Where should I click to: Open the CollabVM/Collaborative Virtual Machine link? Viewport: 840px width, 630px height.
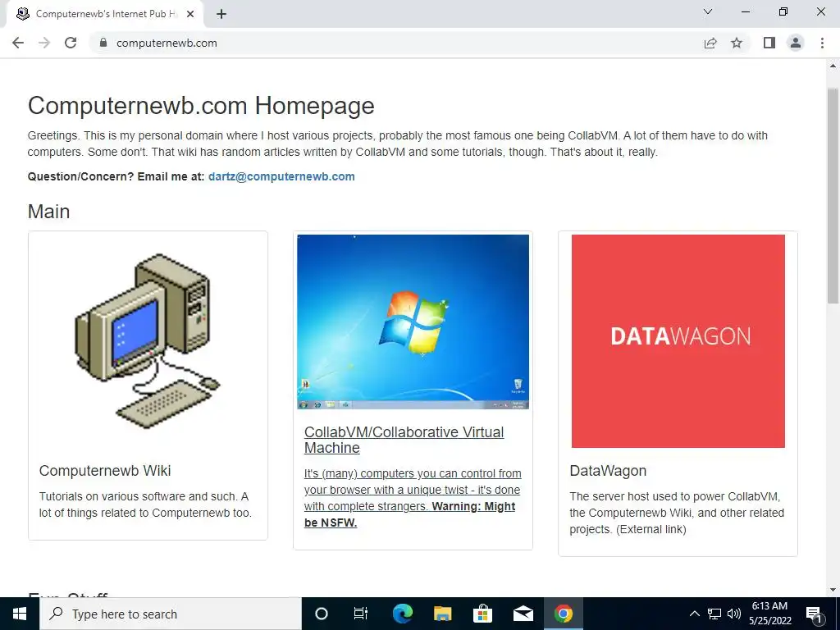[x=404, y=440]
